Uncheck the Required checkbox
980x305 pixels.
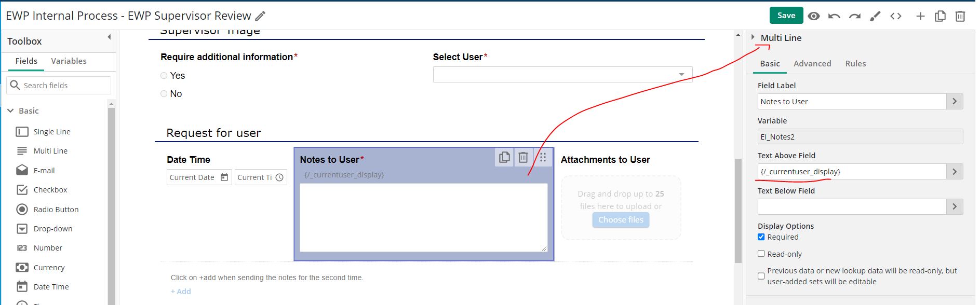tap(761, 237)
